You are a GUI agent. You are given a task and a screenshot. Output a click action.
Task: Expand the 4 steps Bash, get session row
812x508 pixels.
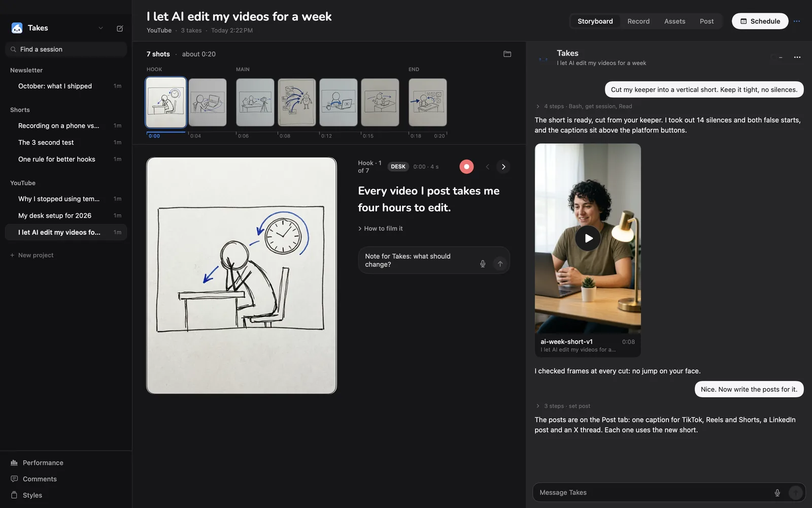tap(584, 106)
